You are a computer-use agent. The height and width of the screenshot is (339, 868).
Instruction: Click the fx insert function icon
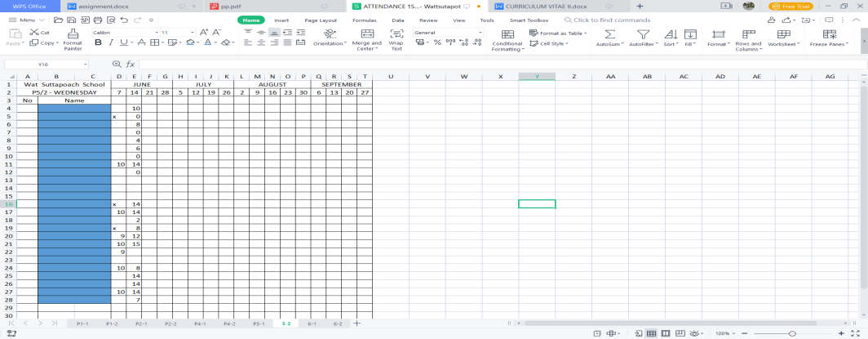pyautogui.click(x=130, y=64)
